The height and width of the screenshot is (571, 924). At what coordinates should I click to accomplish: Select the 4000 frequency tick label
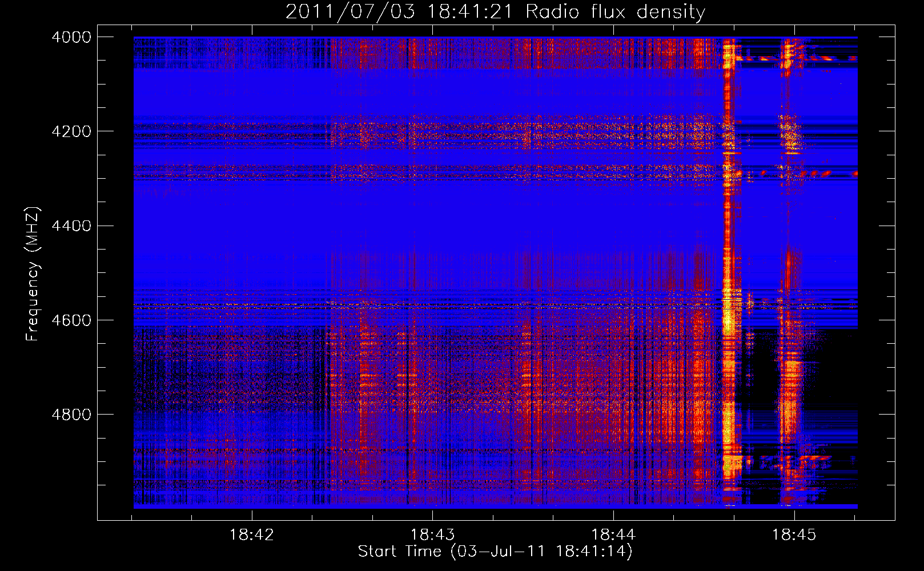click(x=71, y=37)
